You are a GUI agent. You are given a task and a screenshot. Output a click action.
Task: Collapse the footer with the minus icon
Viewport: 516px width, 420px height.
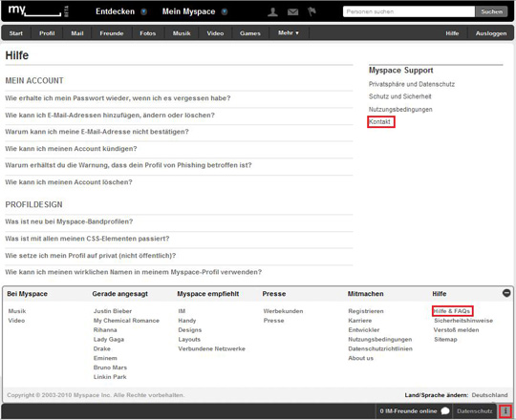pos(506,293)
